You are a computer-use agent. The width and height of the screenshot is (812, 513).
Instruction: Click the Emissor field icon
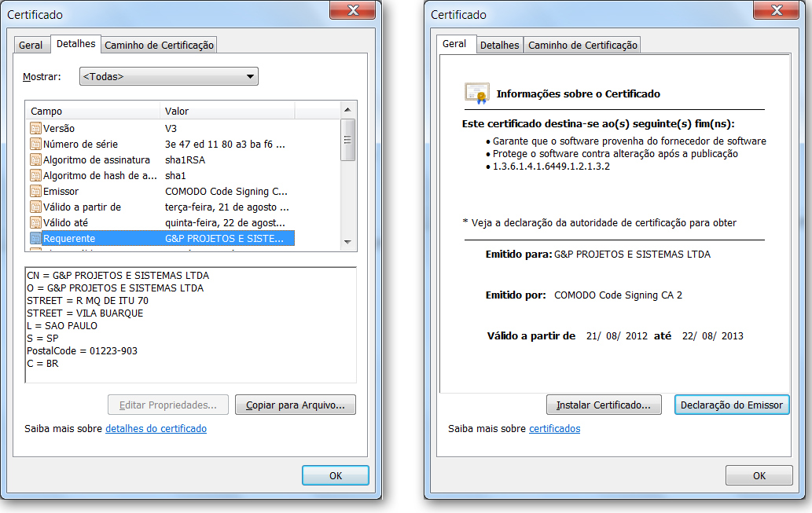[x=35, y=191]
